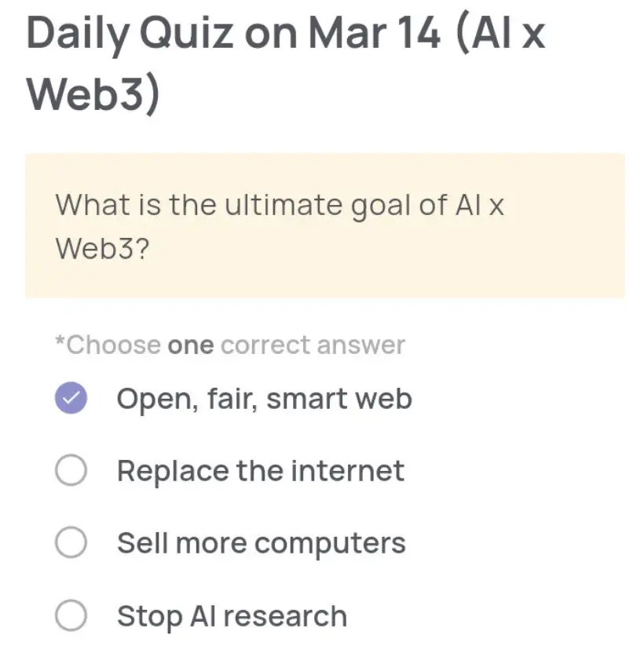Click the empty circle beside 'Replace the internet'
This screenshot has height=672, width=644.
[71, 470]
